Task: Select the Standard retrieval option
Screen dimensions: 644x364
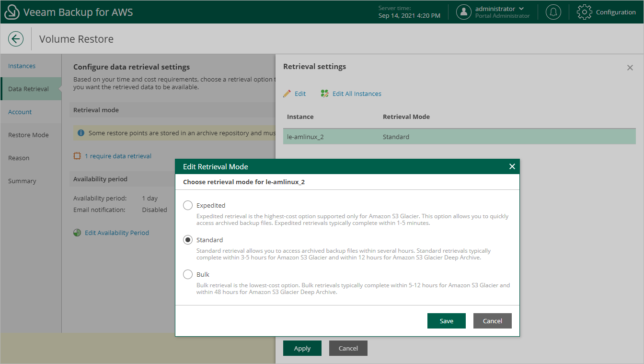Action: pos(188,240)
